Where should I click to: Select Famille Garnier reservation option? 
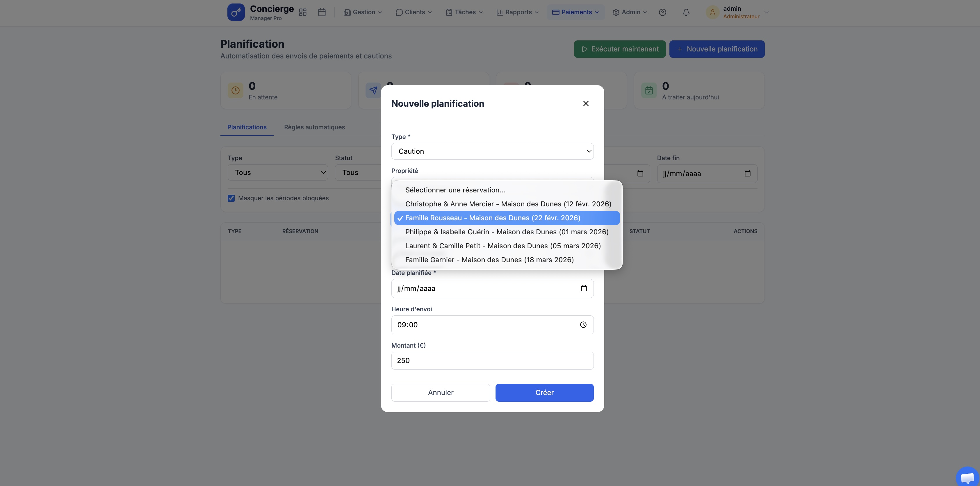489,260
